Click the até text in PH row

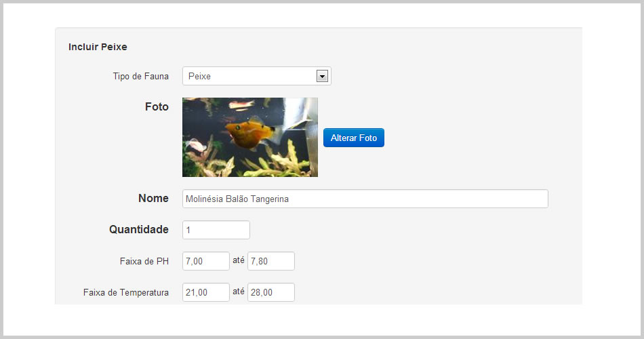pyautogui.click(x=239, y=260)
